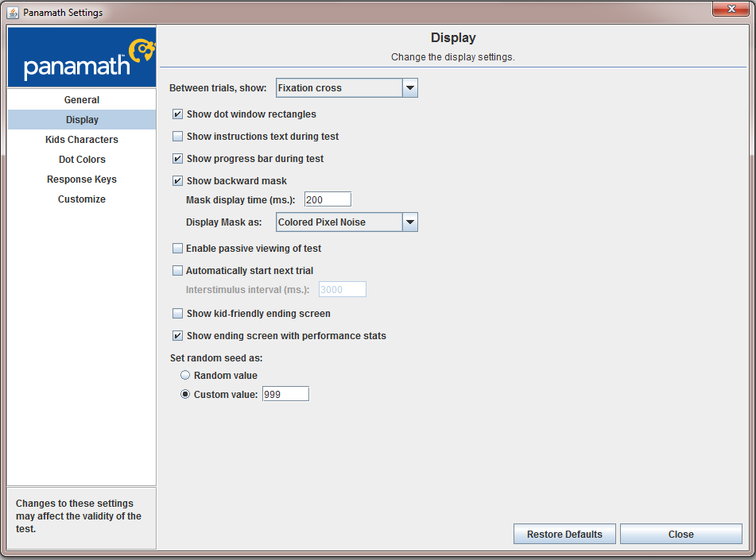The image size is (756, 560).
Task: Click the Panamath logo image
Action: pyautogui.click(x=82, y=57)
